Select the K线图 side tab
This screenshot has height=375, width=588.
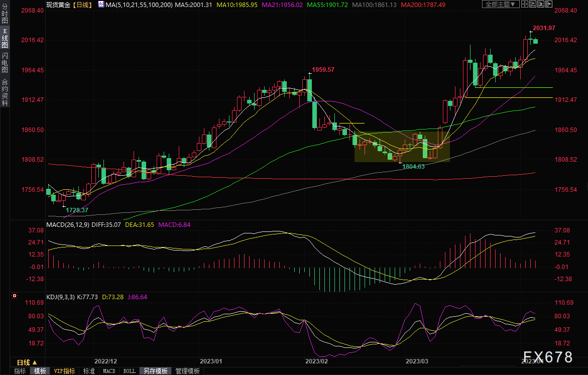pyautogui.click(x=5, y=38)
